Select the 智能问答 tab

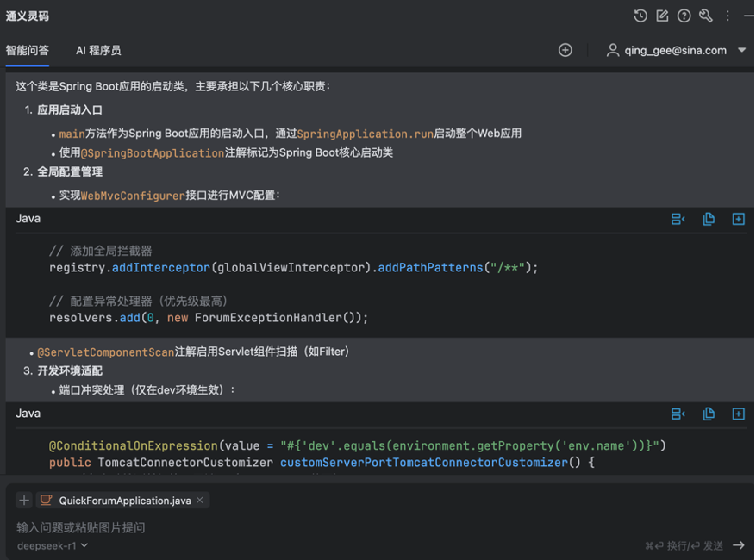tap(28, 51)
